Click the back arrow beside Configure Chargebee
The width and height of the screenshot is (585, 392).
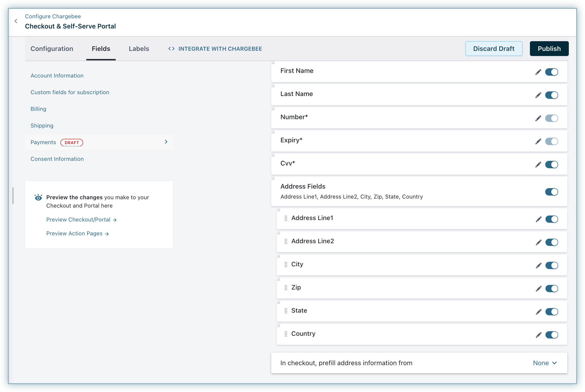pyautogui.click(x=16, y=21)
